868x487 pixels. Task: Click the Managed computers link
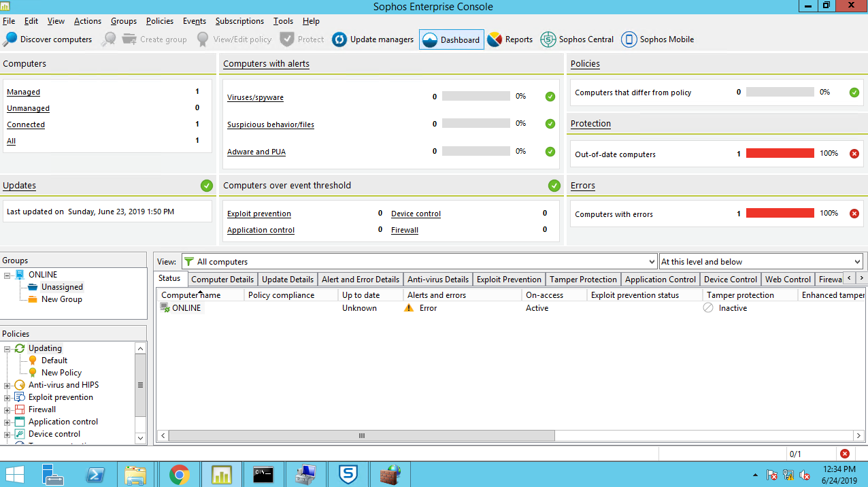[x=24, y=92]
